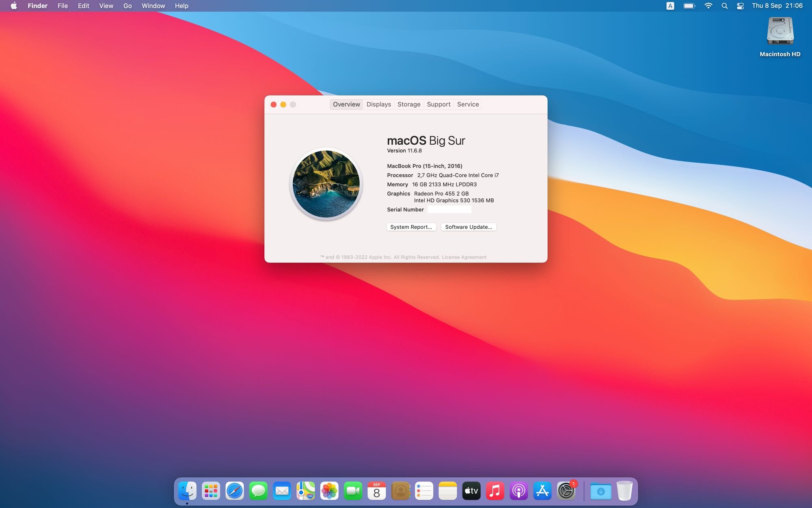
Task: Open Mail app in Dock
Action: [x=282, y=491]
